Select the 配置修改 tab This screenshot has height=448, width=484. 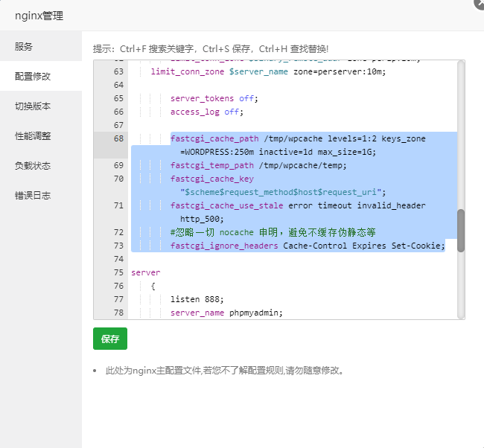click(x=34, y=76)
